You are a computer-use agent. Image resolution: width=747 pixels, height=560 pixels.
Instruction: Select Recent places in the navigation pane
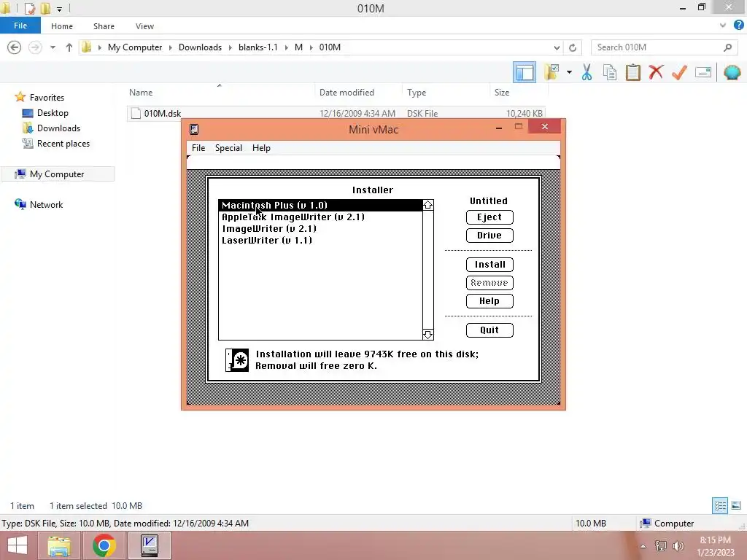click(63, 144)
